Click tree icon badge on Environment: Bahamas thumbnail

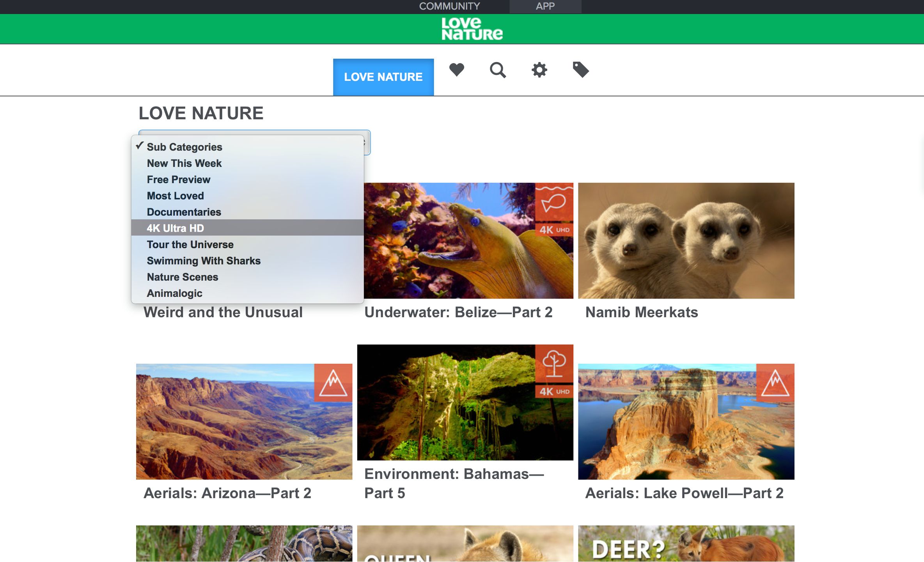tap(554, 363)
